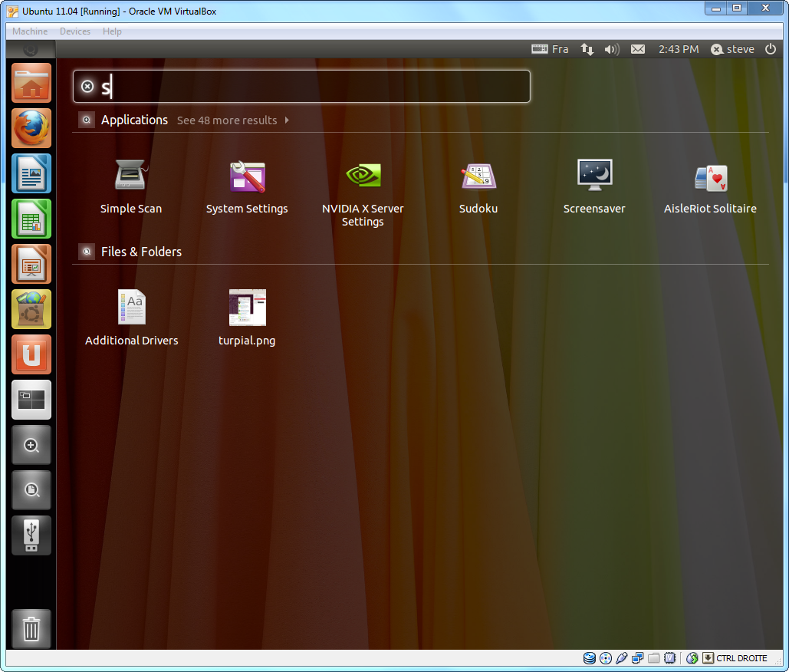The height and width of the screenshot is (672, 789).
Task: Launch NVIDIA X Server Settings
Action: pyautogui.click(x=363, y=193)
